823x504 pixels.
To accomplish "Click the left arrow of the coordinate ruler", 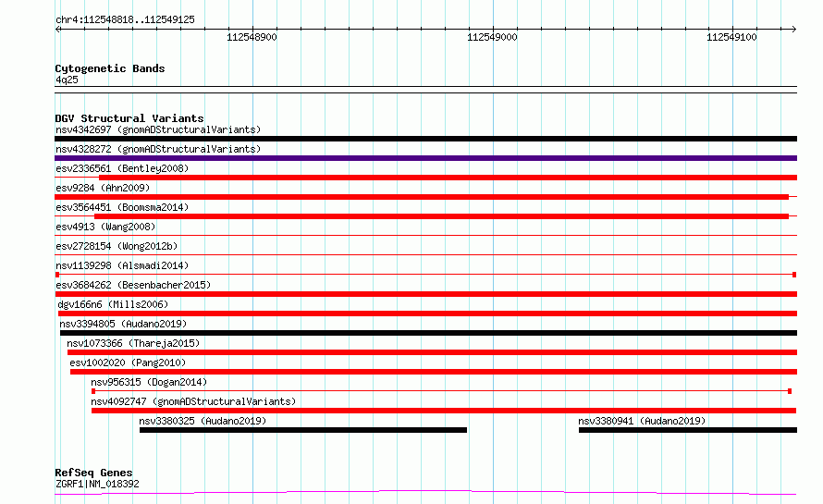I will (57, 29).
